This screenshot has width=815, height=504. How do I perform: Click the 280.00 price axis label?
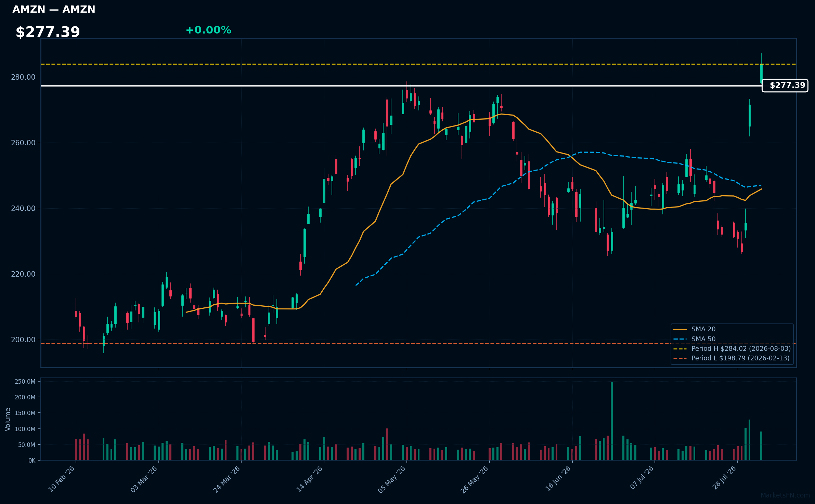coord(23,77)
